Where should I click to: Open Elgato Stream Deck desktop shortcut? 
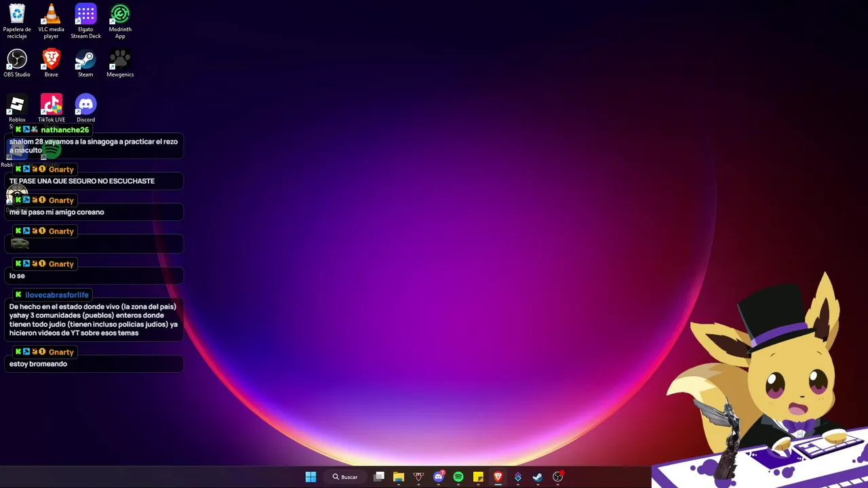pos(85,21)
